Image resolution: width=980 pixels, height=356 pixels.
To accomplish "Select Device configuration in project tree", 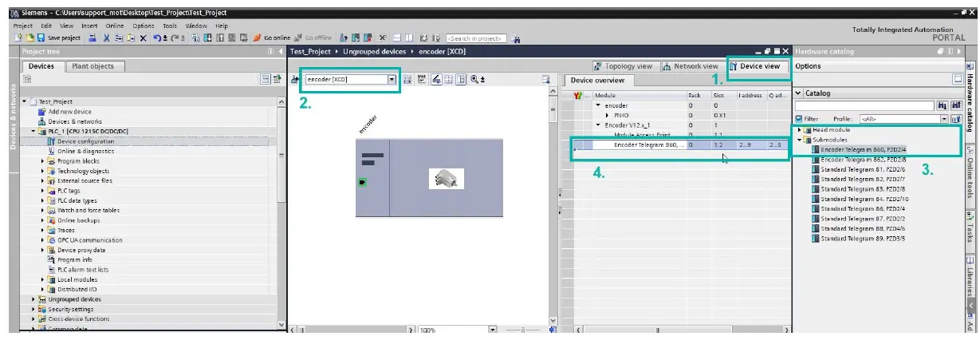I will (85, 141).
